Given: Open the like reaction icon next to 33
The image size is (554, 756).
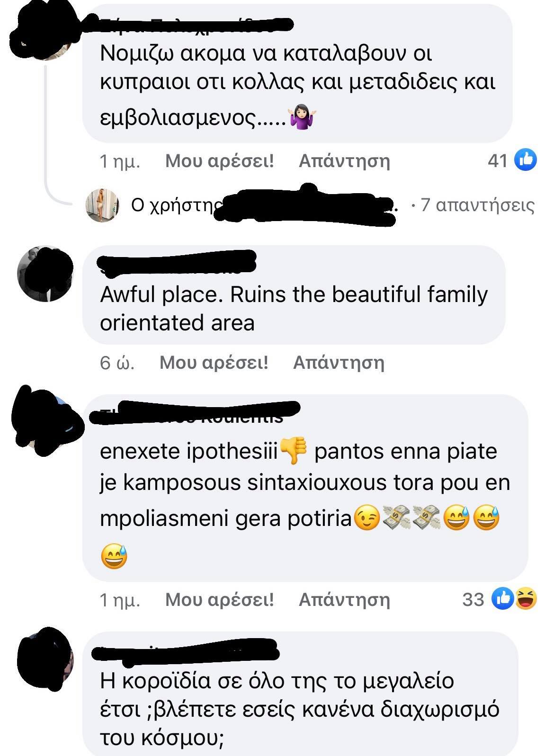Looking at the screenshot, I should click(x=503, y=598).
